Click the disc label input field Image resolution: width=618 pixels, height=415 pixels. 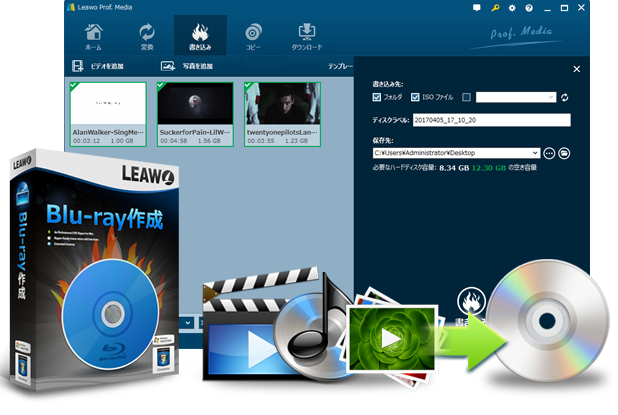(x=491, y=120)
